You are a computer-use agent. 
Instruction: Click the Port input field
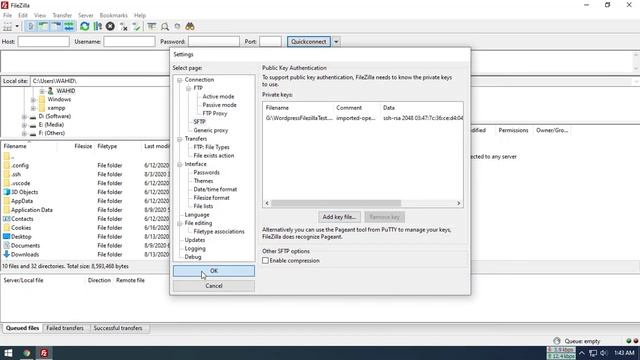tap(270, 42)
